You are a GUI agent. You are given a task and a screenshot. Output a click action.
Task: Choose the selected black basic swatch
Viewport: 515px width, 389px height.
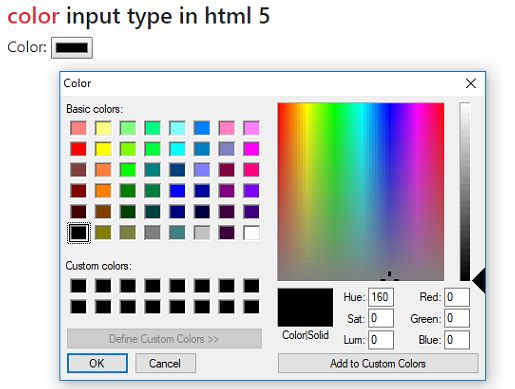point(78,233)
